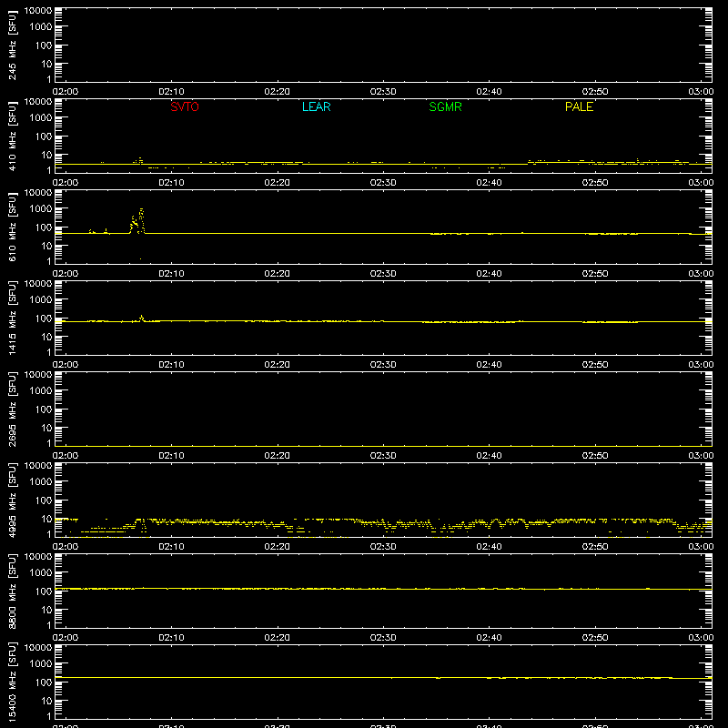The image size is (728, 728).
Task: Click the small 410 MHz bump near 02:07
Action: [x=140, y=160]
